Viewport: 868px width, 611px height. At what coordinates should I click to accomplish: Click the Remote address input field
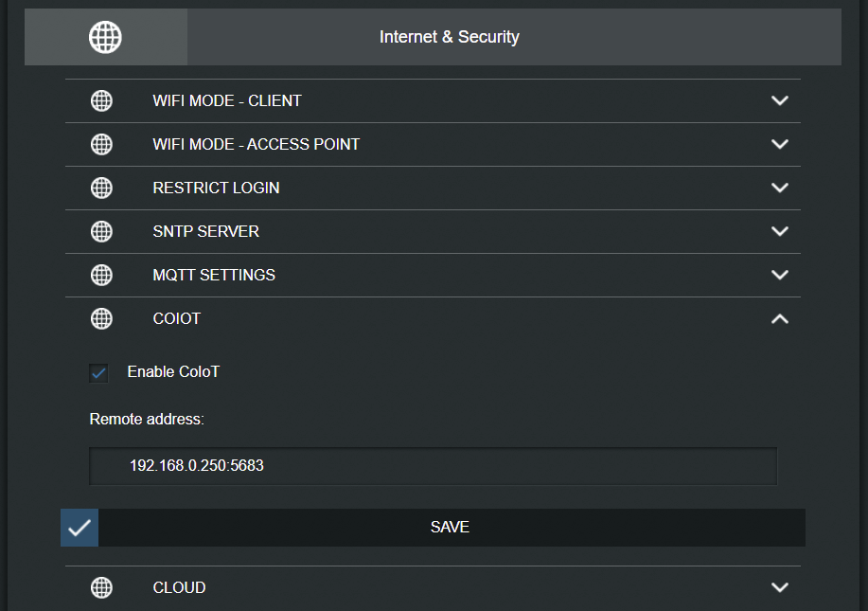coord(433,466)
